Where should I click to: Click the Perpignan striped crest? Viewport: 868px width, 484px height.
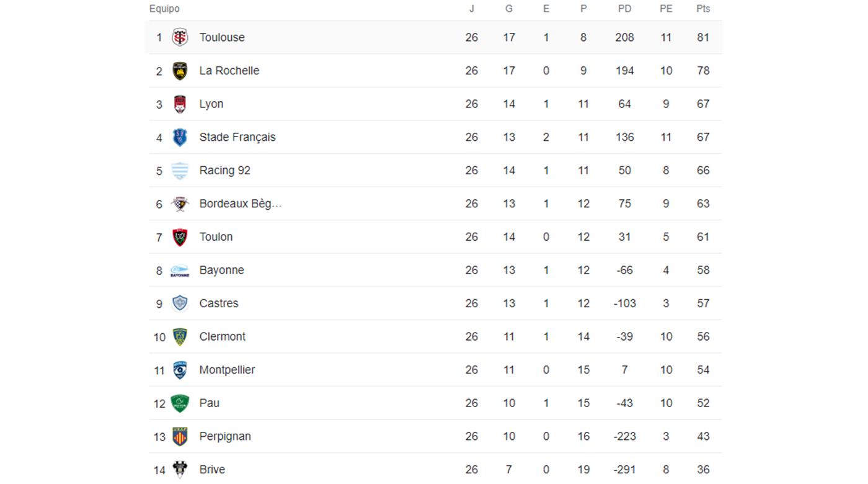click(x=180, y=436)
